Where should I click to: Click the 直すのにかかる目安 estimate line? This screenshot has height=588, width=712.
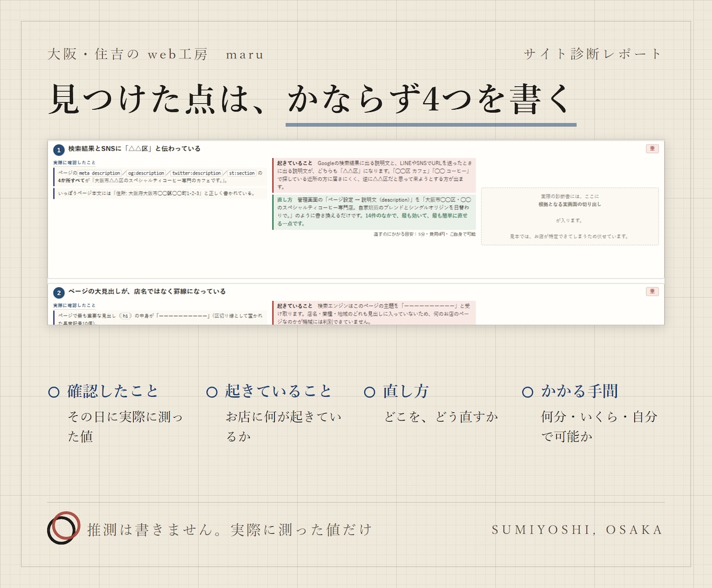coord(424,235)
